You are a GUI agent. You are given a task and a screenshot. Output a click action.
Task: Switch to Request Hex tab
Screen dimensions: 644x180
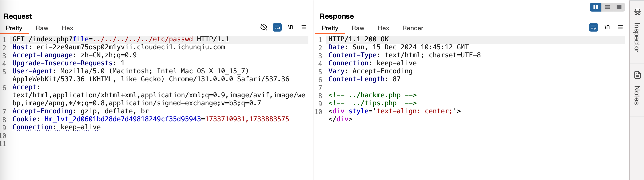68,28
